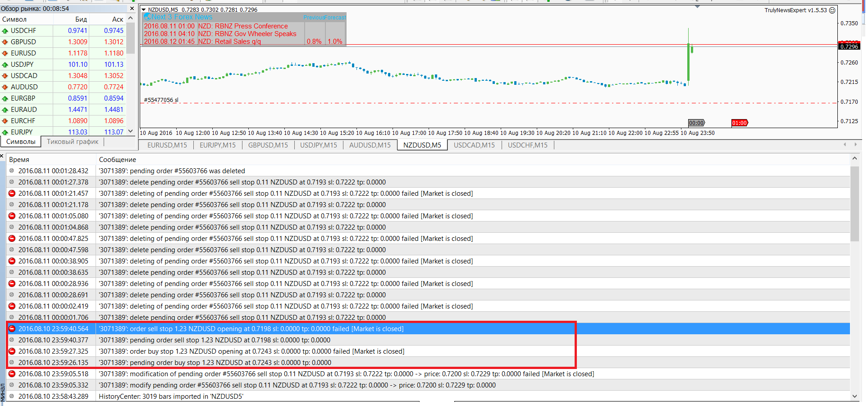
Task: Click the USDJPY up-arrow symbol icon
Action: (x=5, y=65)
